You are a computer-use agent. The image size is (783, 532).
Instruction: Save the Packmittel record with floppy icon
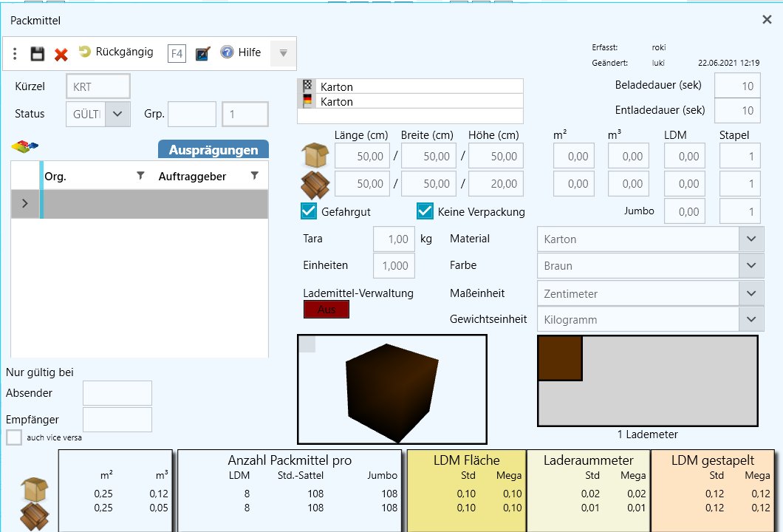[x=38, y=53]
